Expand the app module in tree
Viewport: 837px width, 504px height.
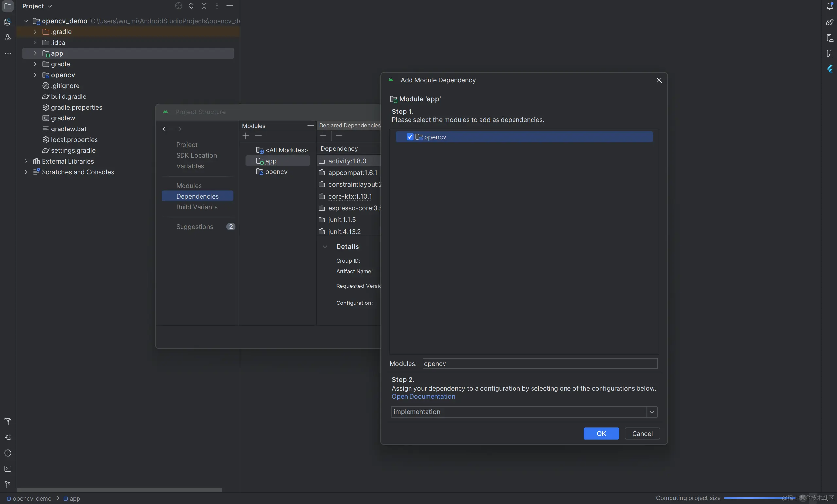tap(35, 53)
